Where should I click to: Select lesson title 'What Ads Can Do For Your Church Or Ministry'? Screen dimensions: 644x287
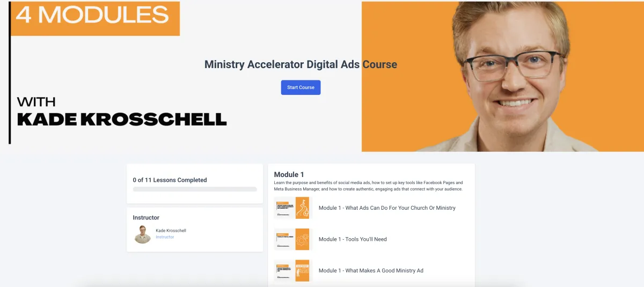387,208
